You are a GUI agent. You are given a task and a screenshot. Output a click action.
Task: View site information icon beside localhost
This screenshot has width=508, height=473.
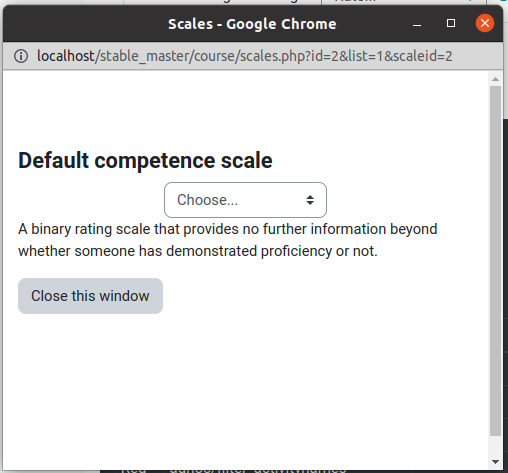pos(21,56)
